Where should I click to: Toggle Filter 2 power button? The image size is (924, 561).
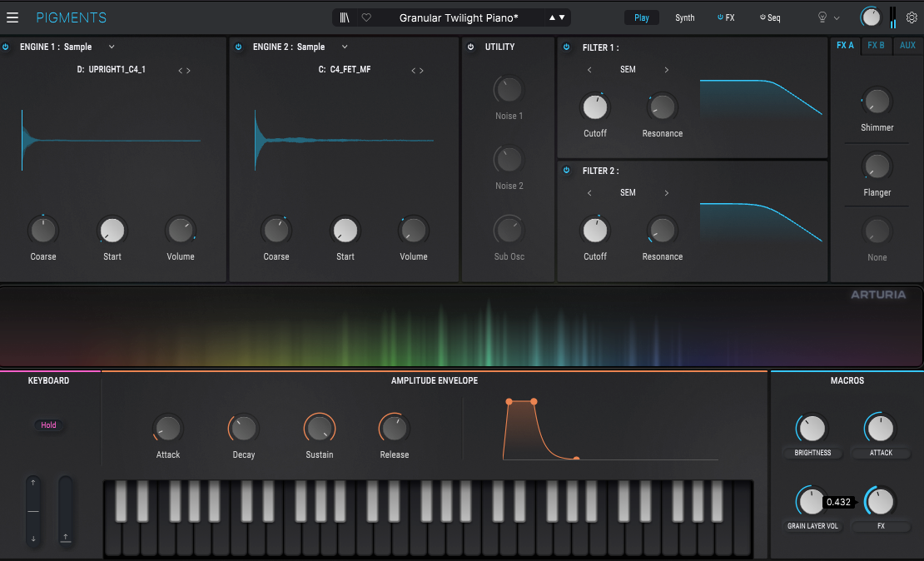pos(567,171)
